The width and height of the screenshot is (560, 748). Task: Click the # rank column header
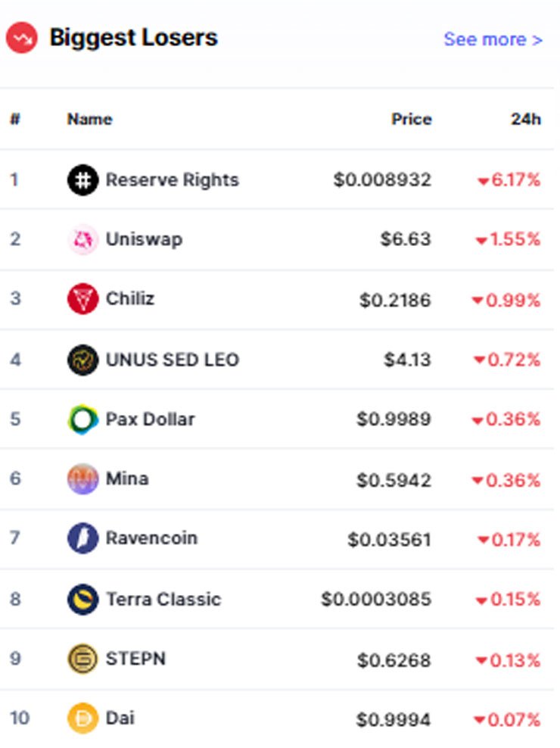(x=15, y=119)
